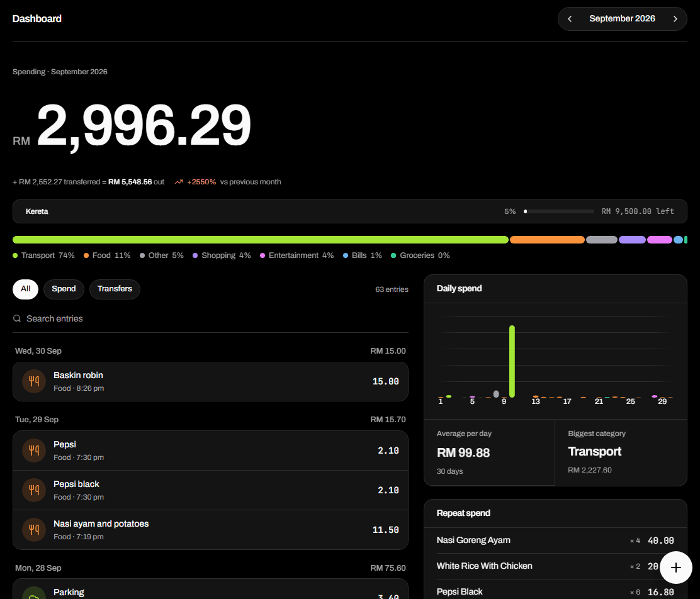
Task: Click the Parking transport icon
Action: click(34, 594)
